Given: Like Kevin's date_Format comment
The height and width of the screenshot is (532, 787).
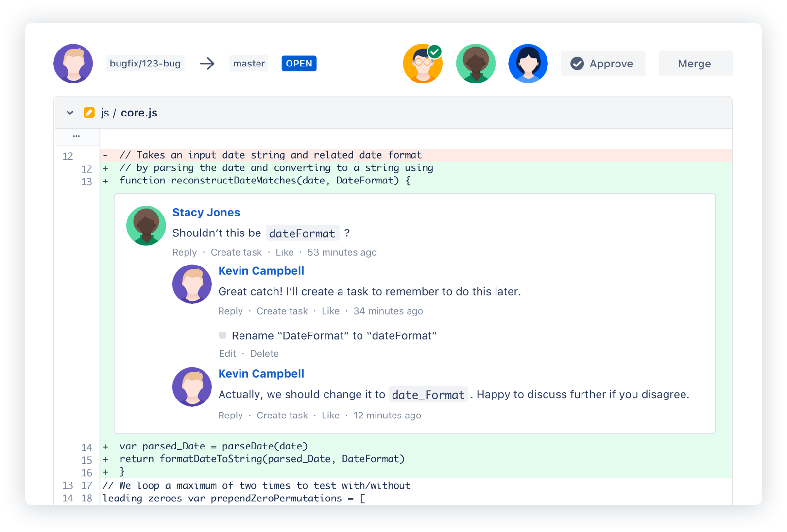Looking at the screenshot, I should pos(330,415).
